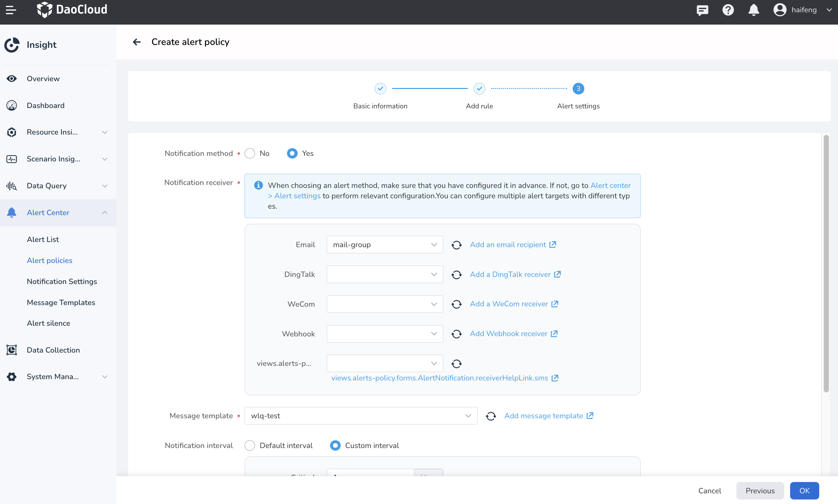Click the Previous button

point(760,491)
